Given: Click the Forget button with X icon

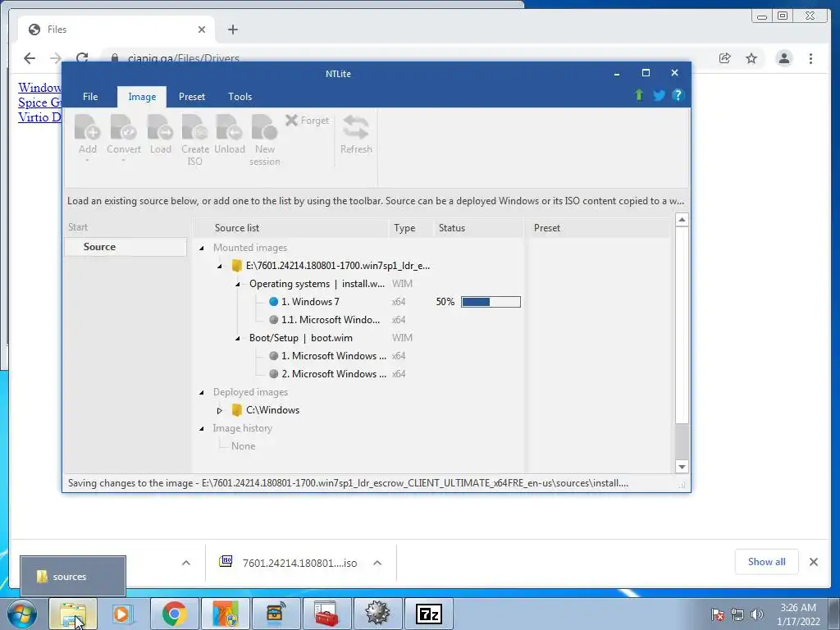Looking at the screenshot, I should coord(307,121).
